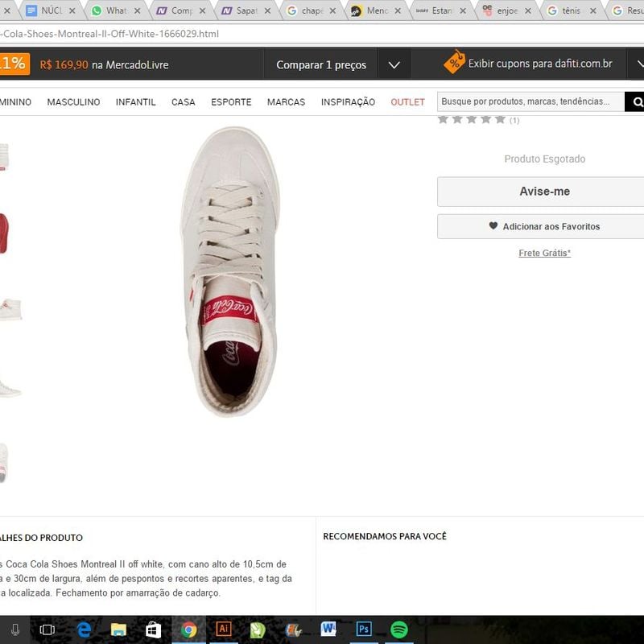The width and height of the screenshot is (644, 644).
Task: Select the OUTLET menu item
Action: (x=407, y=102)
